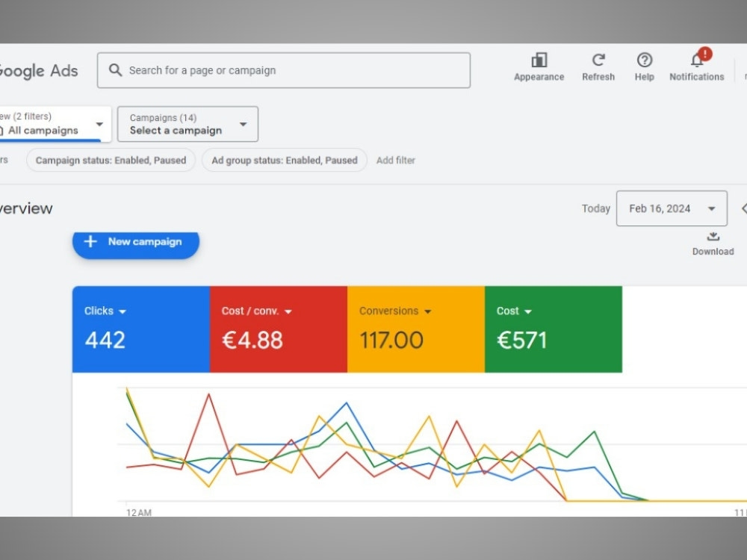The width and height of the screenshot is (747, 560).
Task: Open the All campaigns view dropdown
Action: [55, 124]
